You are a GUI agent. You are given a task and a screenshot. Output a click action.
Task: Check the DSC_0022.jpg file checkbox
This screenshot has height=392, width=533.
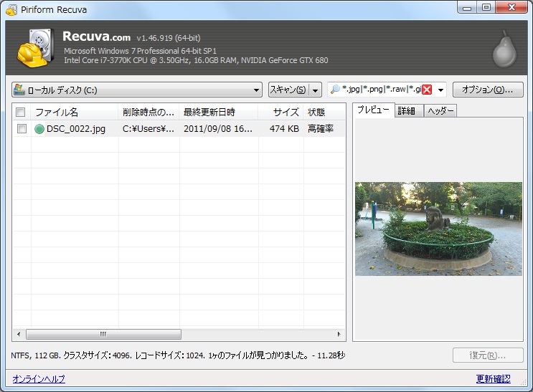[x=22, y=129]
